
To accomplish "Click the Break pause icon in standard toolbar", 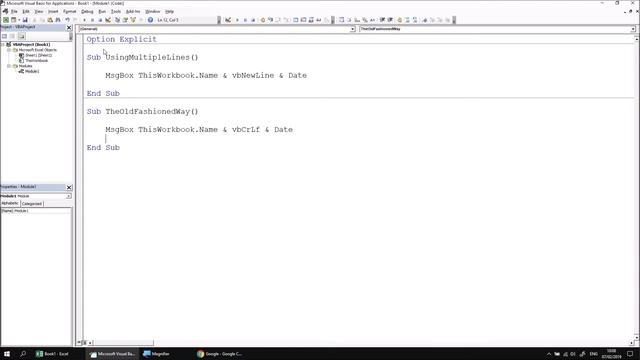I will click(92, 20).
